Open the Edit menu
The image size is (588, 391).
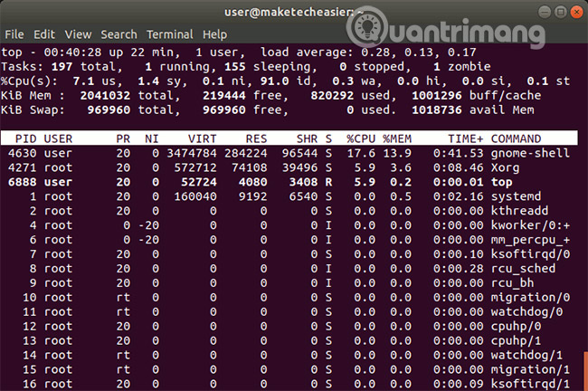coord(44,34)
